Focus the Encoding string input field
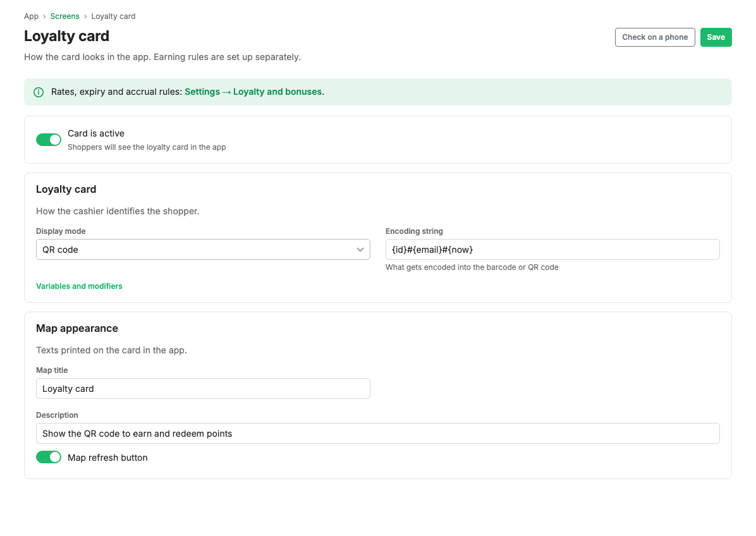 point(552,250)
